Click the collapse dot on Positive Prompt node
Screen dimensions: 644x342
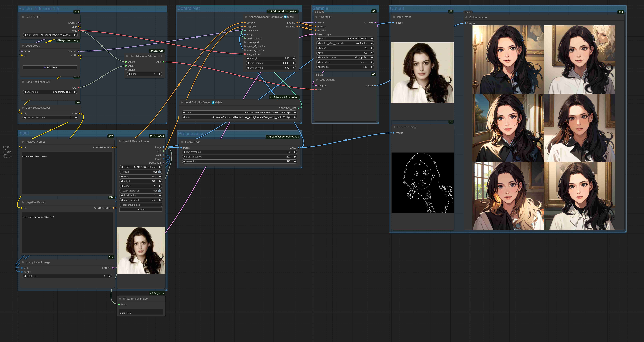coord(23,142)
